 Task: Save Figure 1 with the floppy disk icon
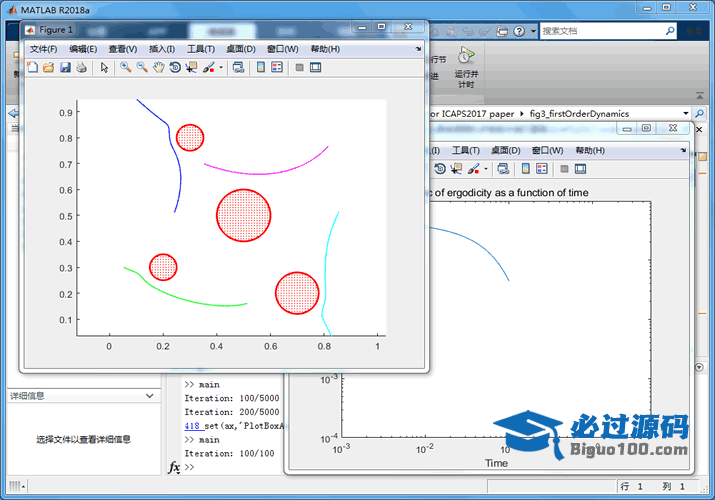(65, 67)
